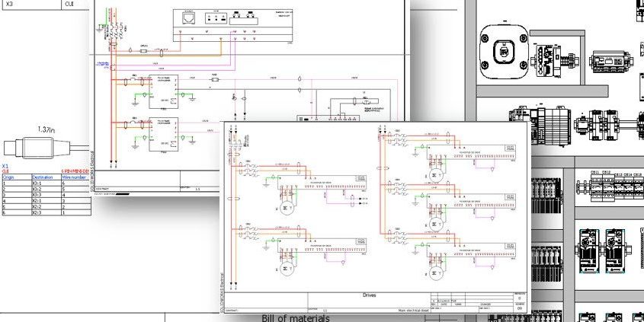Select destination cell X3:2
The height and width of the screenshot is (322, 644).
click(46, 189)
